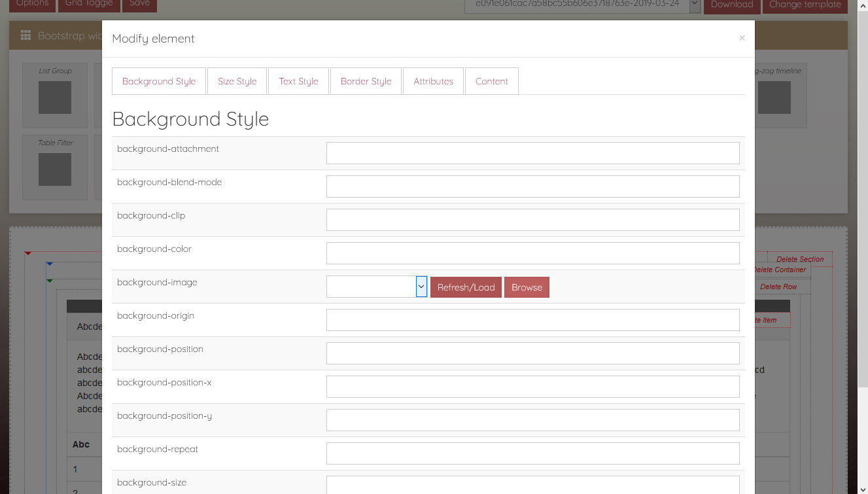Click the Download button
The height and width of the screenshot is (494, 868).
[731, 5]
